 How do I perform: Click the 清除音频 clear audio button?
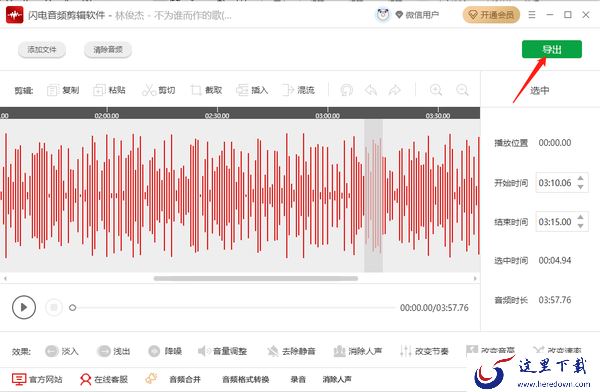(x=108, y=50)
